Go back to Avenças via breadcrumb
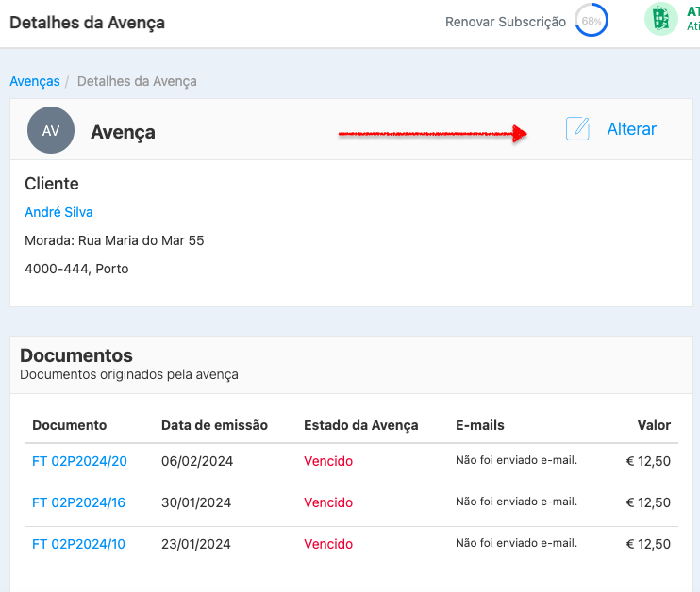 point(34,81)
